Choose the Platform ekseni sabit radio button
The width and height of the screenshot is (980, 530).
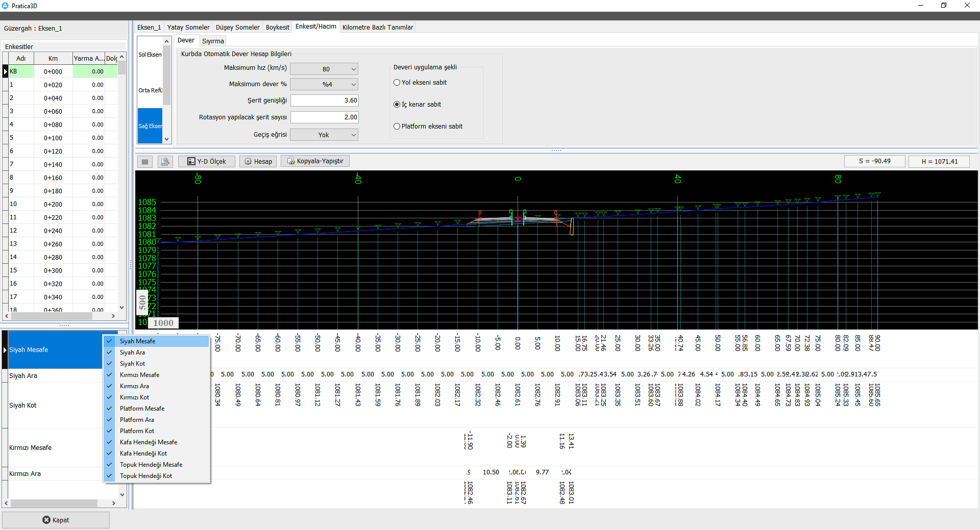(x=397, y=127)
